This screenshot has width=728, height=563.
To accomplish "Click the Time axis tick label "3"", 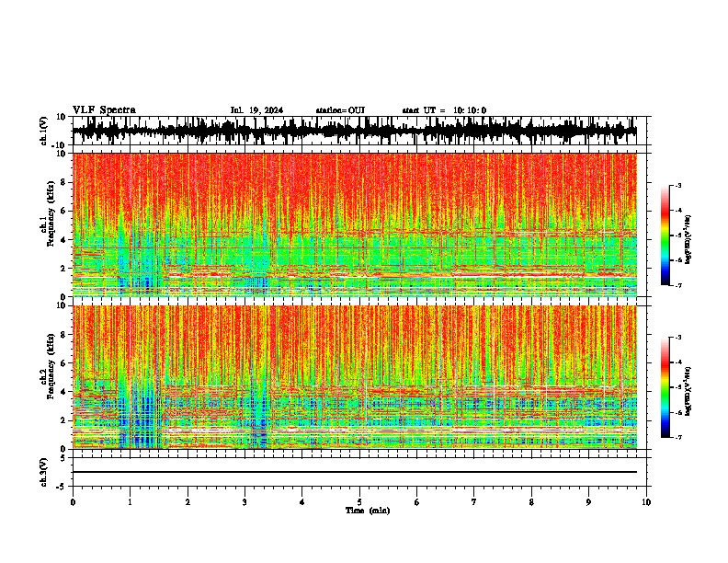I will [x=245, y=502].
